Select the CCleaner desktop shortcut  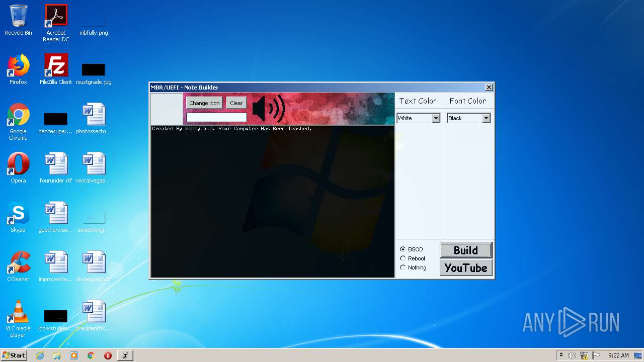[18, 267]
